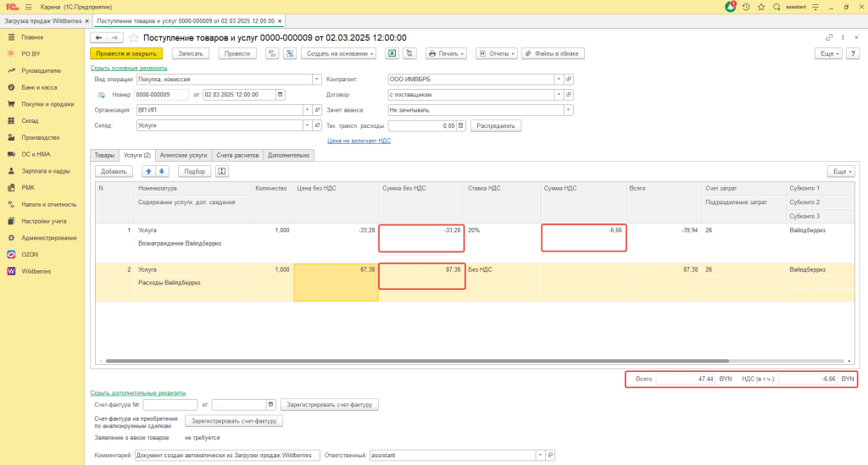Close the Загрузка продаж Wildberries tab

click(87, 21)
